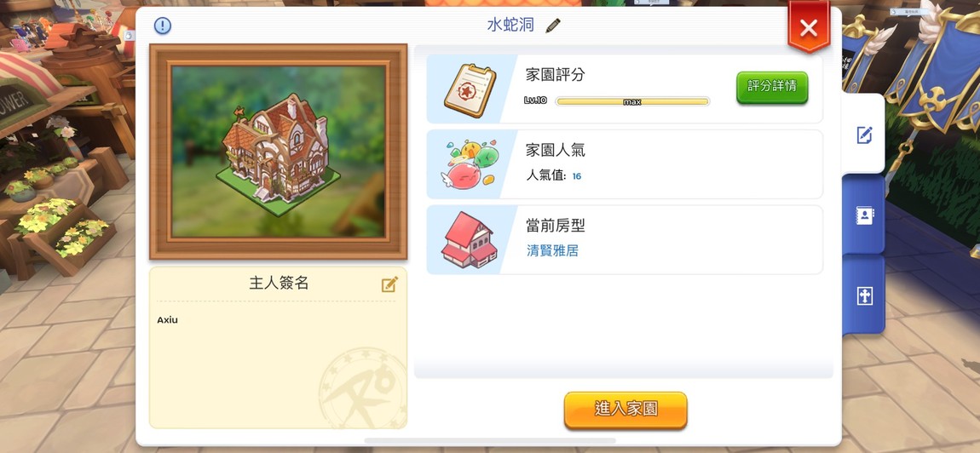Click the blue info exclamation icon
The width and height of the screenshot is (980, 453).
click(x=163, y=26)
